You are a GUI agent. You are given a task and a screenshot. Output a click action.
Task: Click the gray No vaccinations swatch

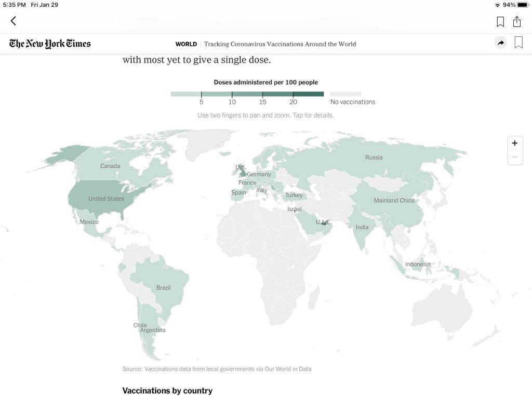[345, 94]
